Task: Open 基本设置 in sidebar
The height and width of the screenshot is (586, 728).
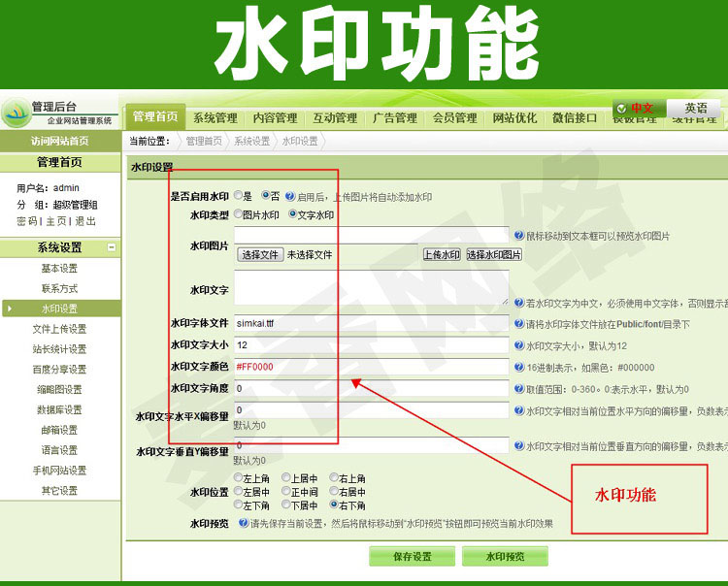Action: point(59,268)
